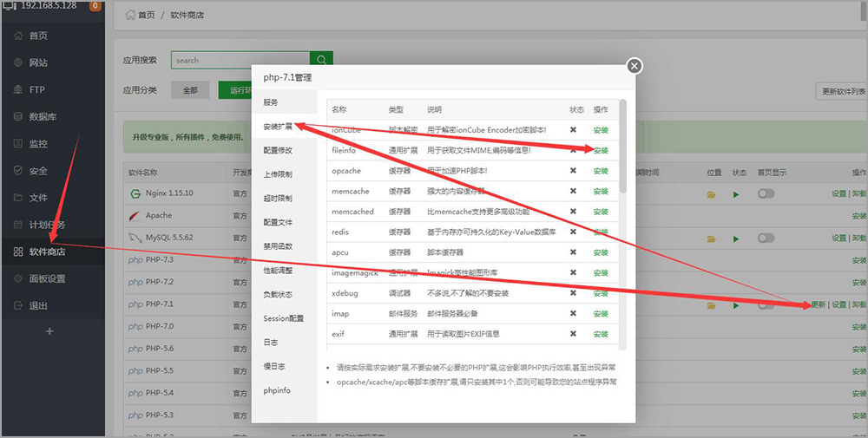
Task: Click the Nginx logo icon in the software list
Action: point(135,193)
